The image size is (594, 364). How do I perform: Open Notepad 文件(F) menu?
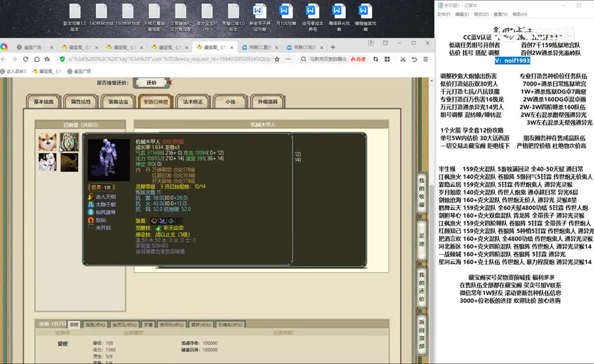(443, 14)
